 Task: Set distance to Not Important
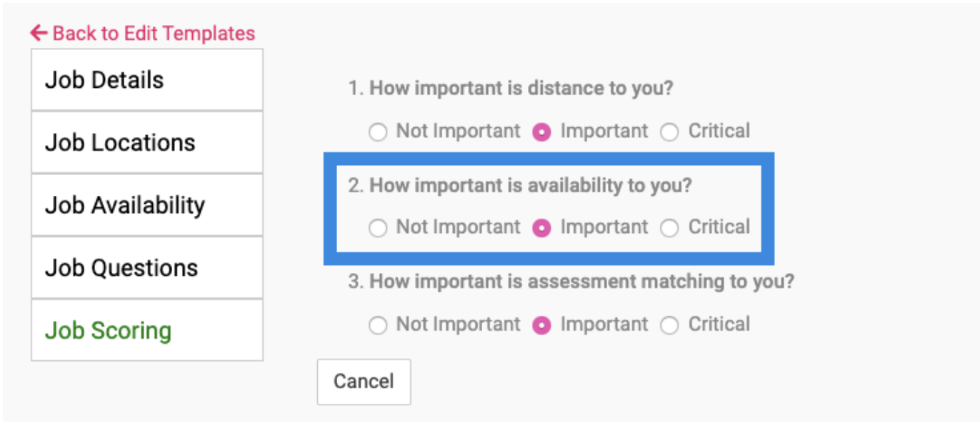tap(378, 132)
